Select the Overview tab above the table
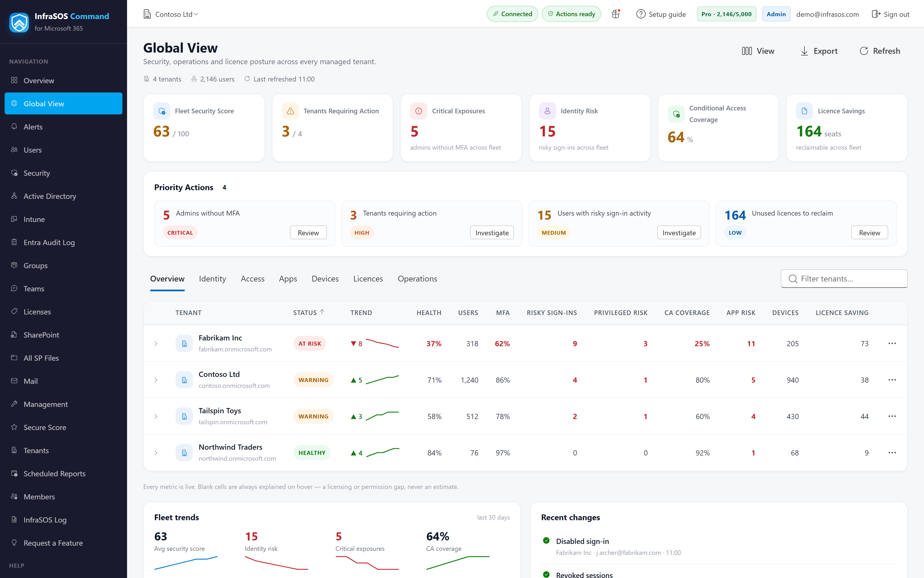Screen dimensions: 924x578 [167, 279]
